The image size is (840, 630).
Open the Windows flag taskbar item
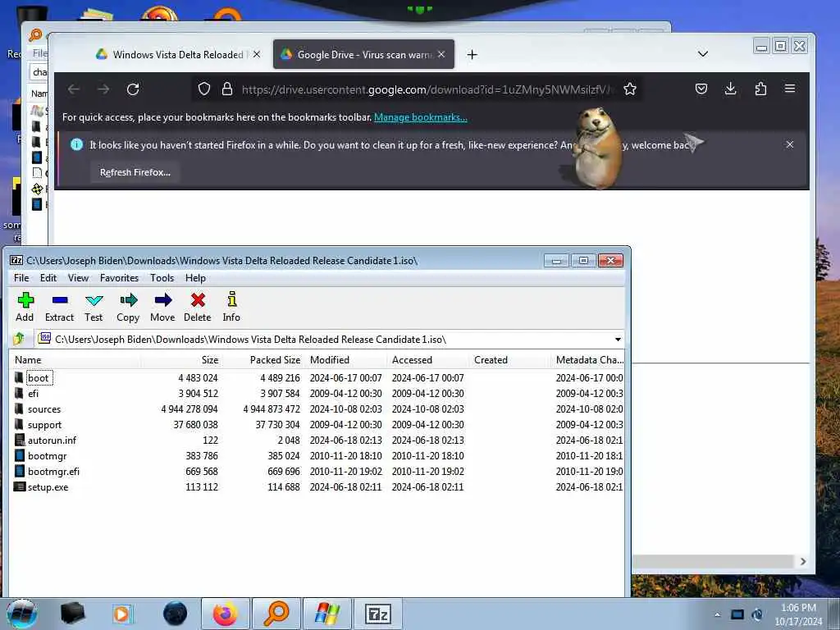327,614
